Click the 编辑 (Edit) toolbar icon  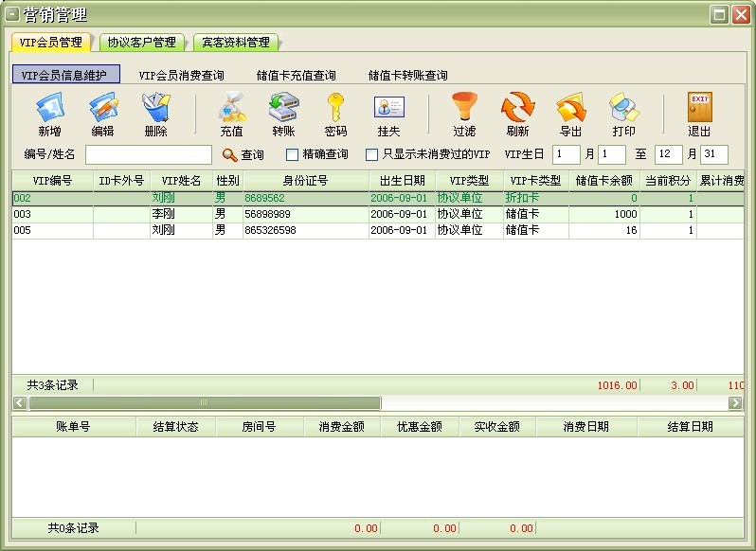pyautogui.click(x=102, y=107)
